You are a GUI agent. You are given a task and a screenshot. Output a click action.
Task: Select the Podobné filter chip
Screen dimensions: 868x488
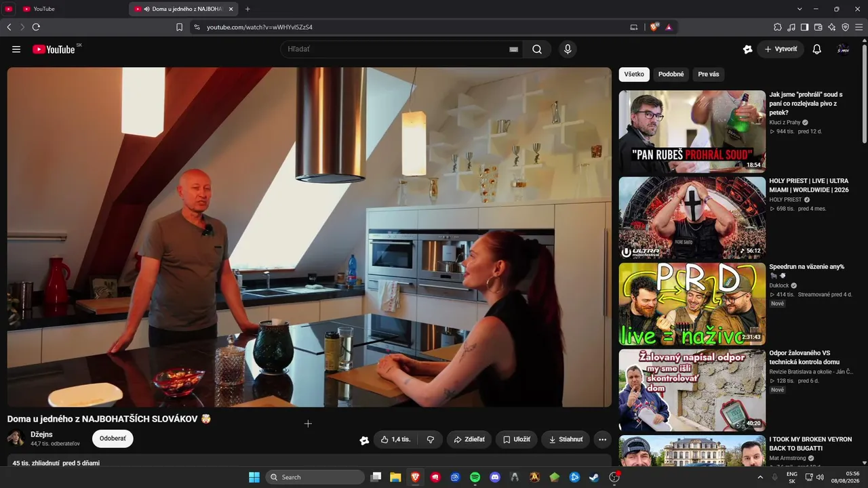pos(671,74)
